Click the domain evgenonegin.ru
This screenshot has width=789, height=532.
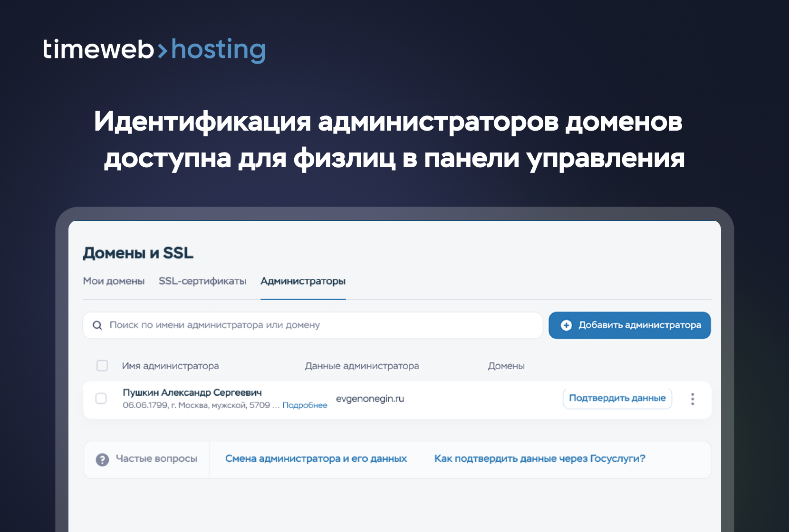click(x=370, y=399)
